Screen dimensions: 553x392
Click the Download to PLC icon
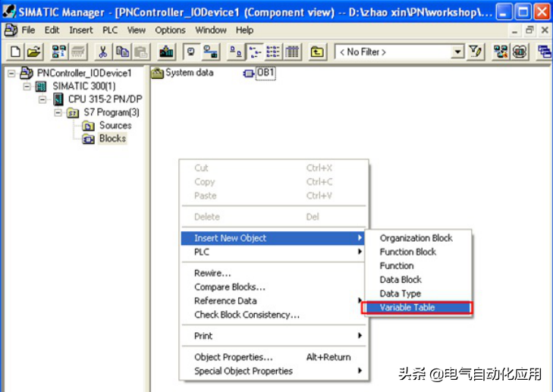166,52
